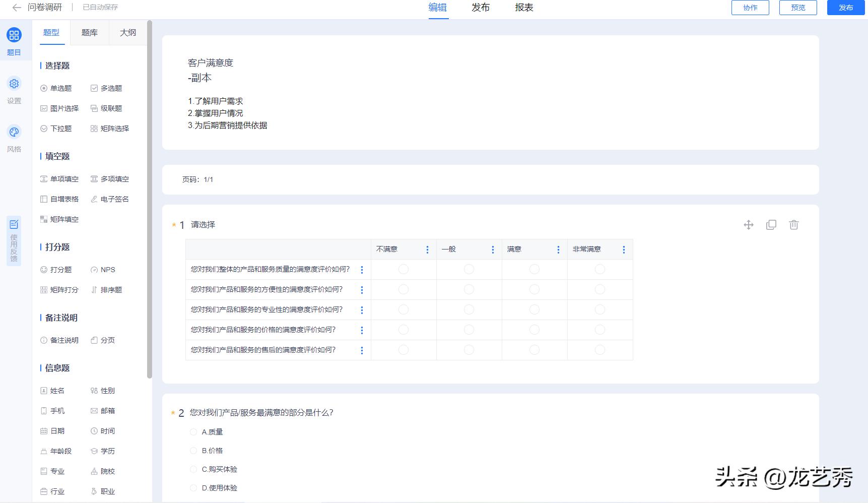The height and width of the screenshot is (503, 868).
Task: Open the three-dot menu beside the first matrix row
Action: (361, 270)
